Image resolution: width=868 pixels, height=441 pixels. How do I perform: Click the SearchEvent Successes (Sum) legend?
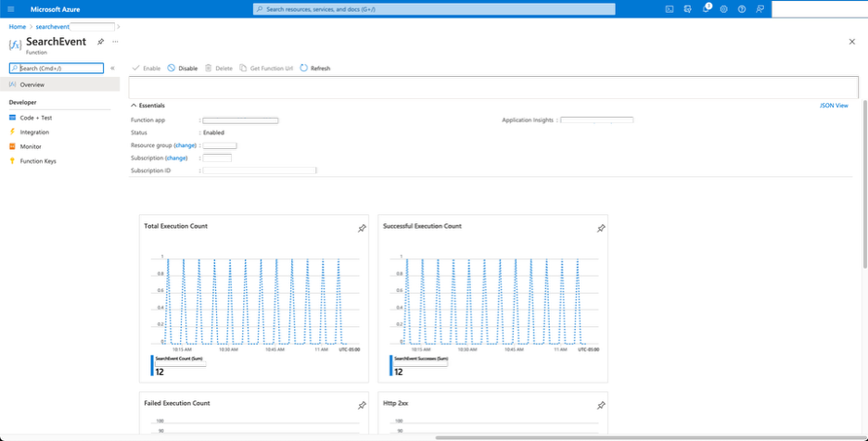tap(421, 359)
